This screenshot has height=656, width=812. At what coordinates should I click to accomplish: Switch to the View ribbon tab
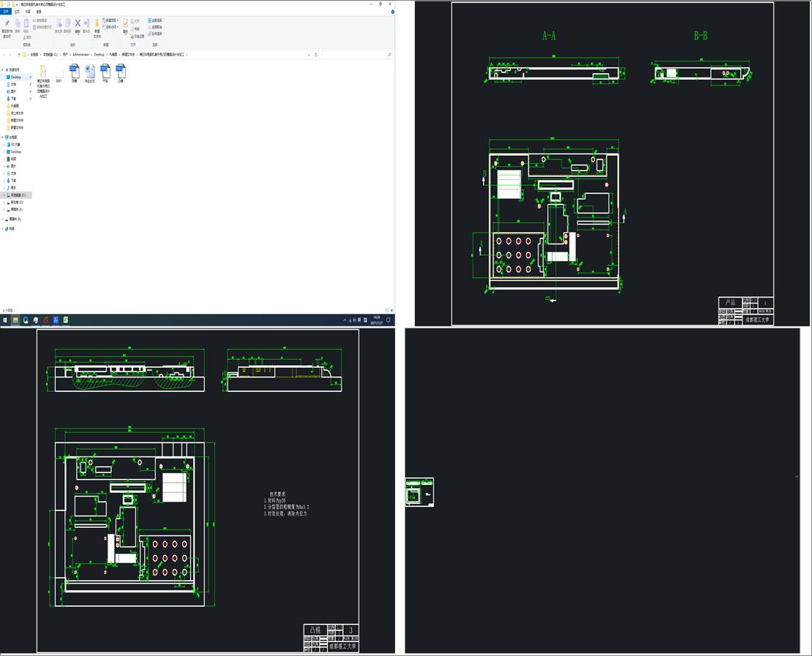coord(39,12)
